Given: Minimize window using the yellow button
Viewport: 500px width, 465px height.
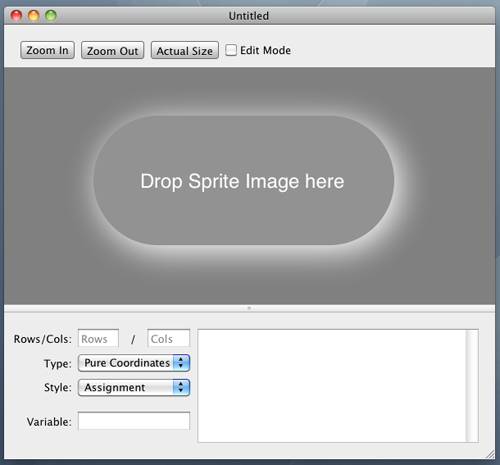Looking at the screenshot, I should pos(34,15).
